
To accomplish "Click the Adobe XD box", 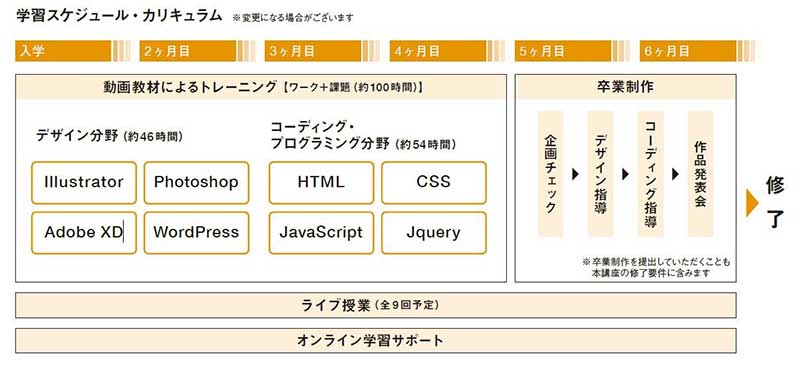I will tap(84, 233).
